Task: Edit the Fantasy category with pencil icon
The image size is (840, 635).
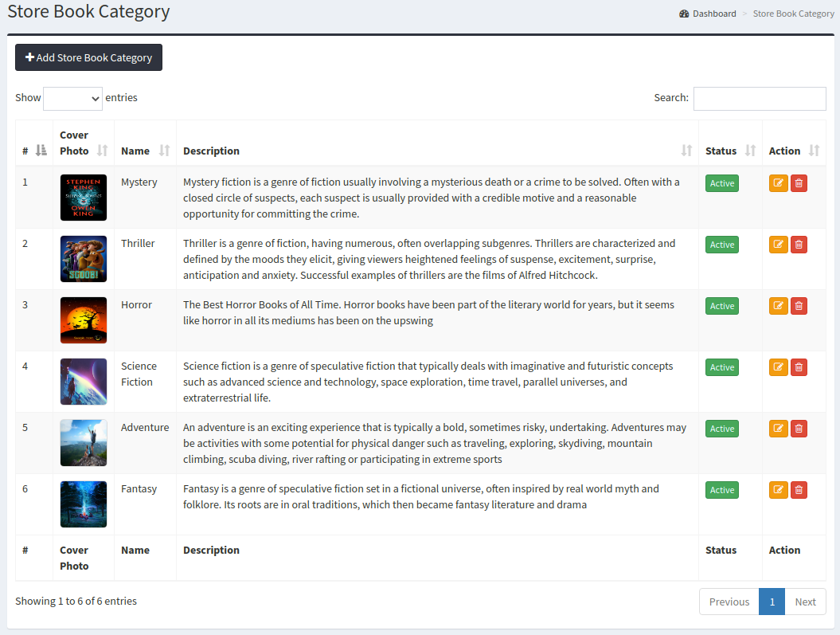Action: point(778,490)
